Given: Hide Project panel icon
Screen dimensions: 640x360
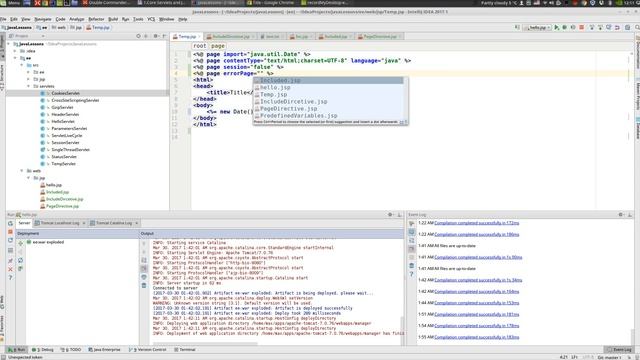Looking at the screenshot, I should [x=164, y=36].
